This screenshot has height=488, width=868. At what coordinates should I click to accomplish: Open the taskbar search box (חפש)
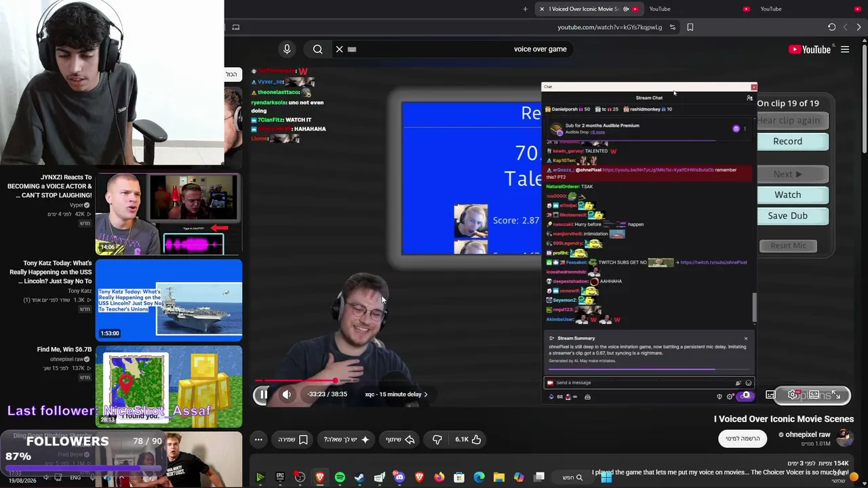tap(573, 477)
